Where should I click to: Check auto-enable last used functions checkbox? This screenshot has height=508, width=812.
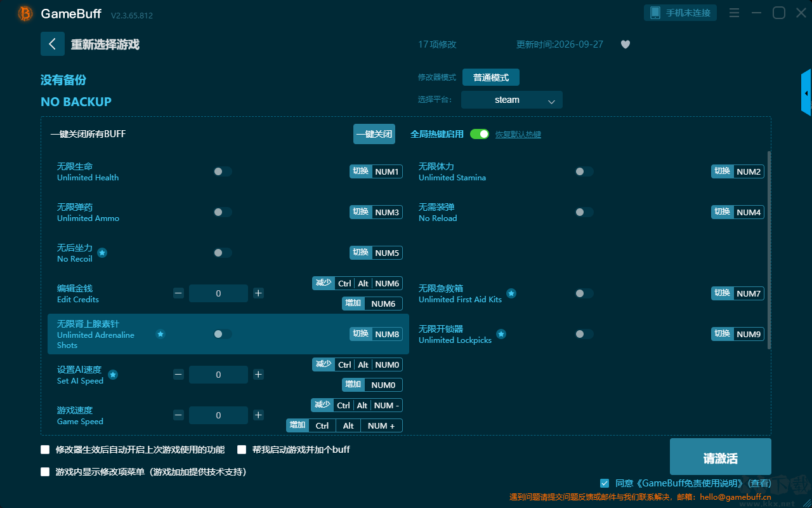45,450
